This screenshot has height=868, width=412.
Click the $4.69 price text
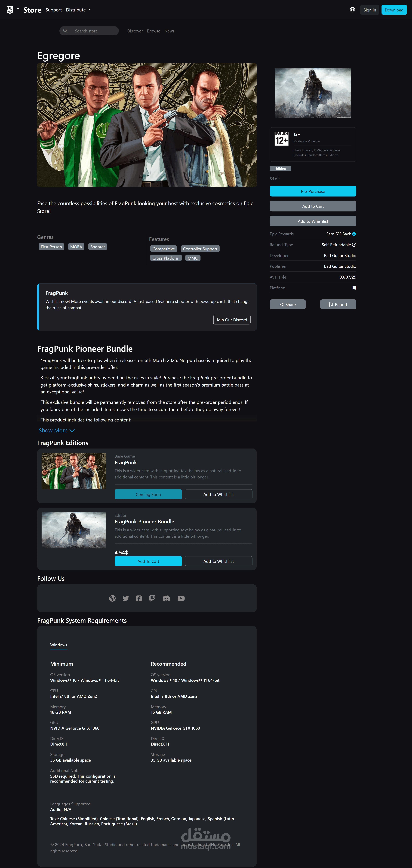(x=275, y=179)
